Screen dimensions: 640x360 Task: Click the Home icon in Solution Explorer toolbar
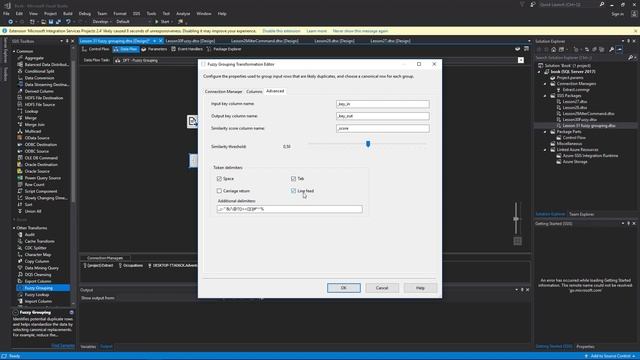click(553, 49)
